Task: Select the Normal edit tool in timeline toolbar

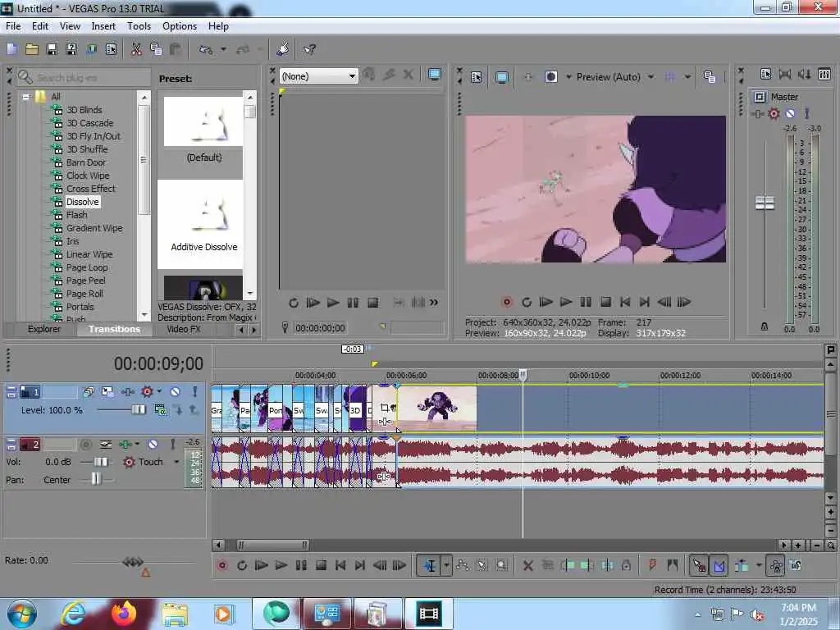Action: pos(430,565)
